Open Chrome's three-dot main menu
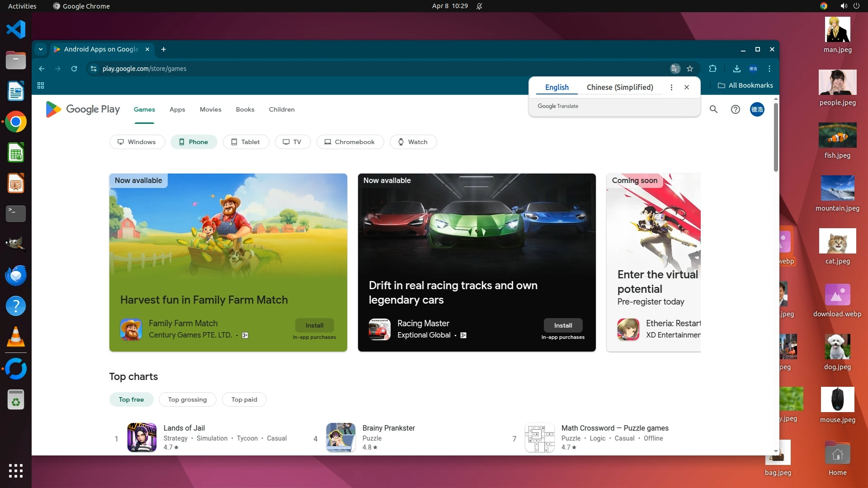 pos(769,69)
